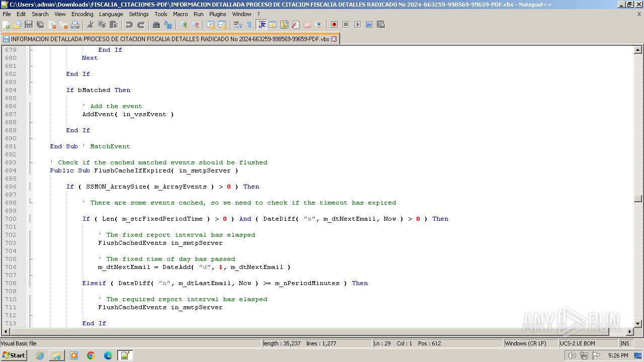Open the File menu

point(7,14)
